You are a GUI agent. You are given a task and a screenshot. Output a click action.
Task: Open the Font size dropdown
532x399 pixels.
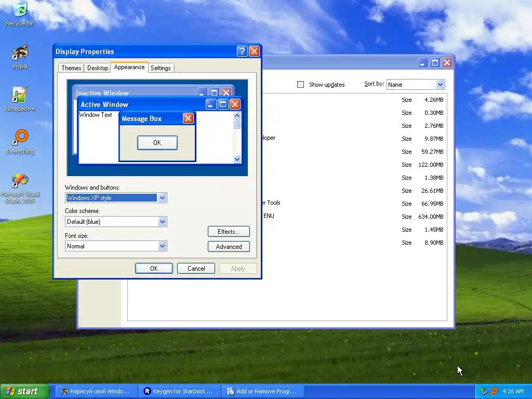point(116,246)
